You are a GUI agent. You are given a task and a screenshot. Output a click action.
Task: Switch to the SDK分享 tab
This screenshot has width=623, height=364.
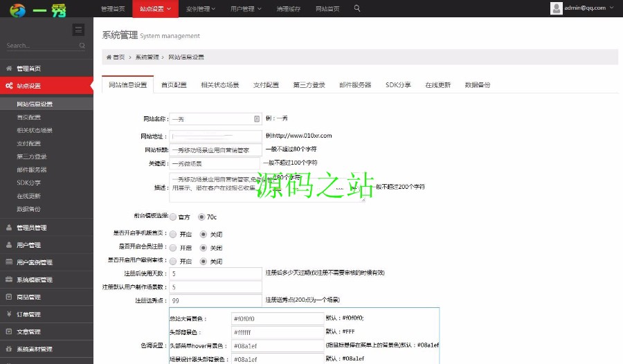(x=398, y=85)
